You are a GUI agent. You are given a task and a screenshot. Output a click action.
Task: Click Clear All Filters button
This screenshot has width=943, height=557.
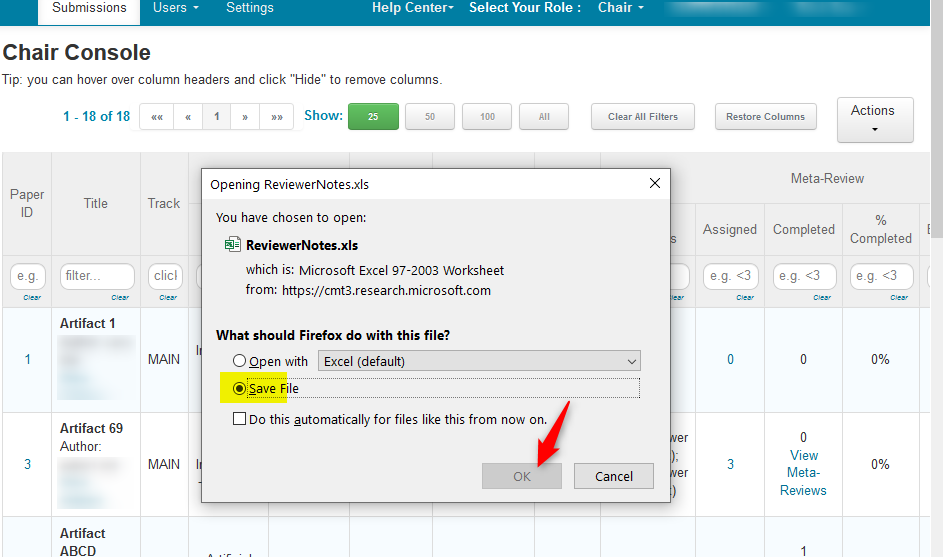click(x=643, y=117)
